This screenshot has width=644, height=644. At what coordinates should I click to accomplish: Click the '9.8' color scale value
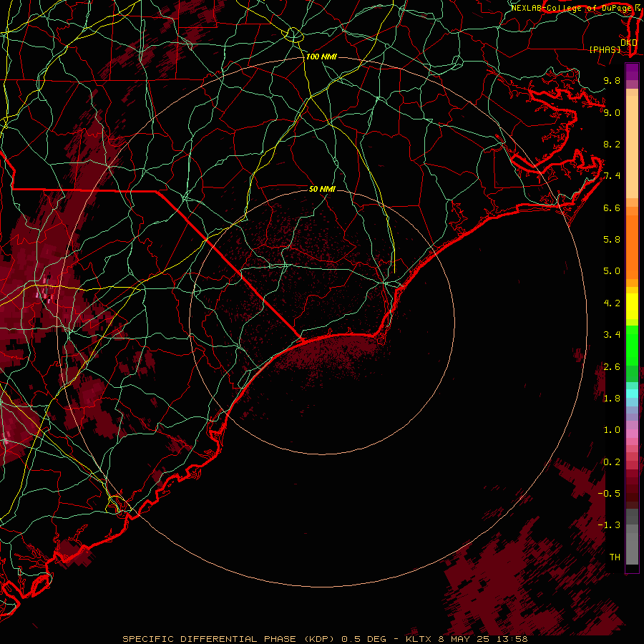[612, 80]
